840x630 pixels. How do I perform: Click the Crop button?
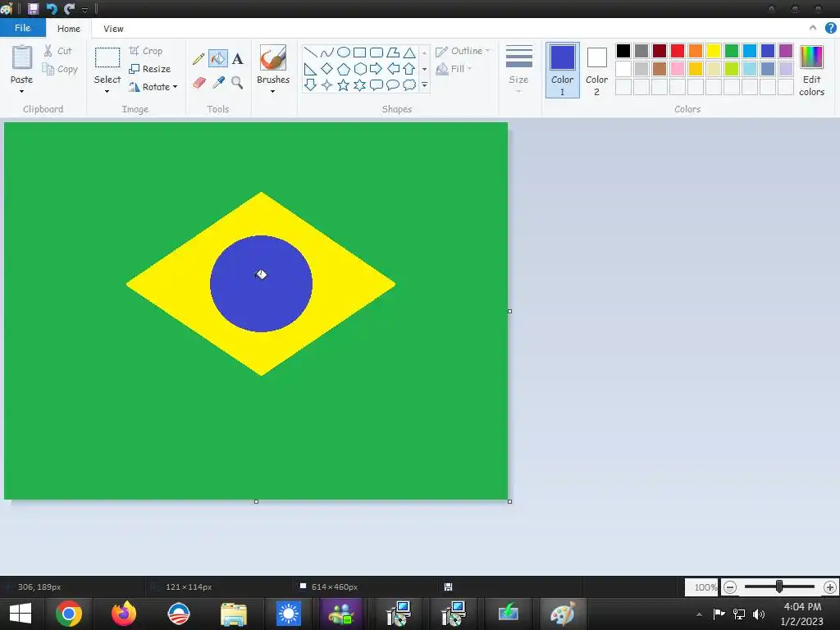(x=146, y=51)
